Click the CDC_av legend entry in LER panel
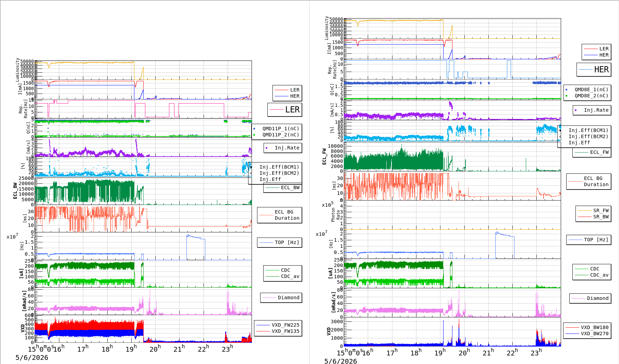This screenshot has height=364, width=619. pos(283,276)
